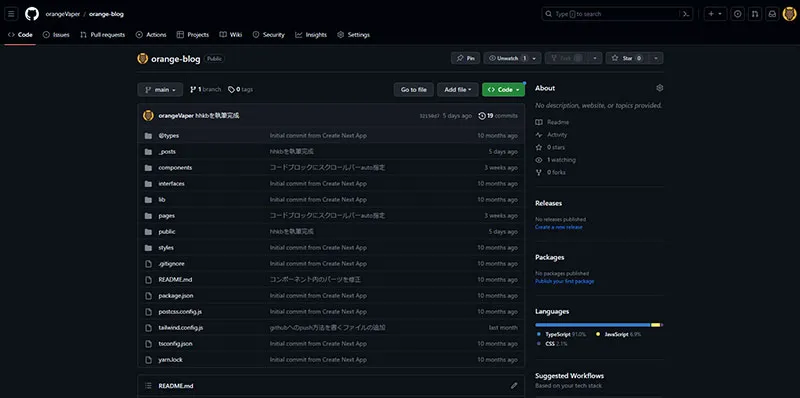Open the command palette icon
This screenshot has height=398, width=800.
pos(687,14)
